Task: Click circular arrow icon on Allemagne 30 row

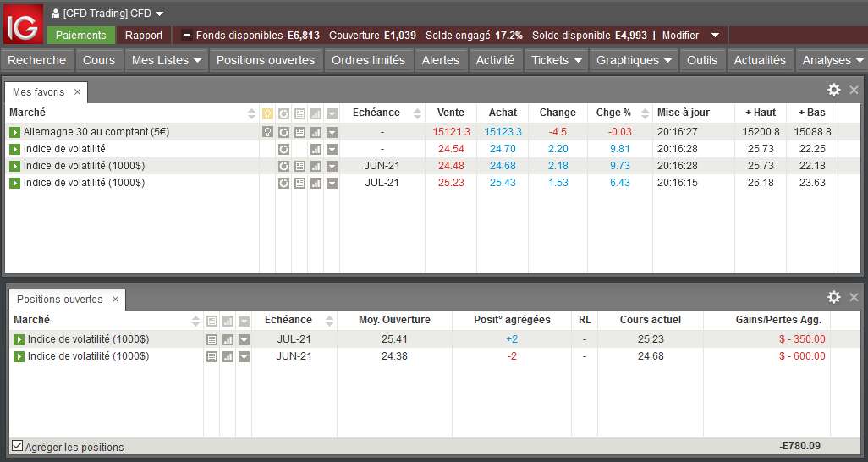Action: [283, 132]
